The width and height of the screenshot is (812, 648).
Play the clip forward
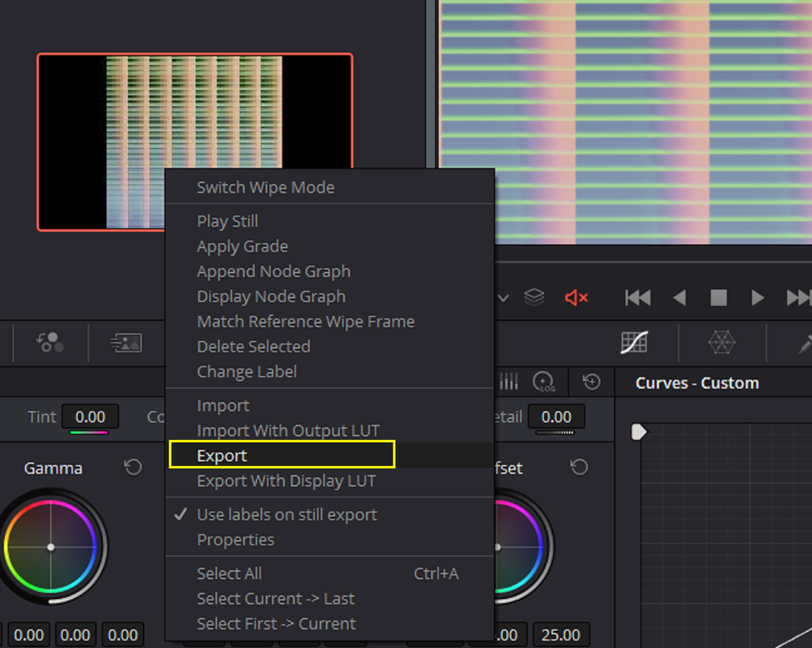coord(758,298)
